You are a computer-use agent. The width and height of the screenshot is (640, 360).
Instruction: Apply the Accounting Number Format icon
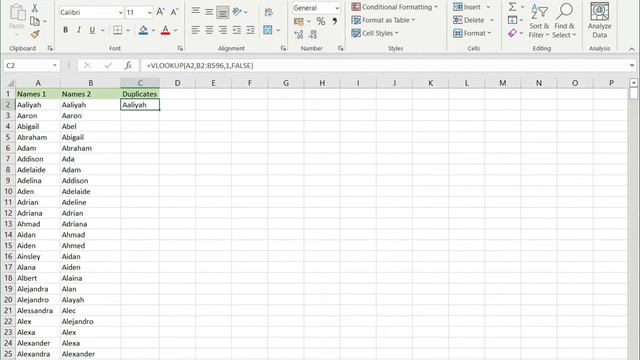[299, 21]
